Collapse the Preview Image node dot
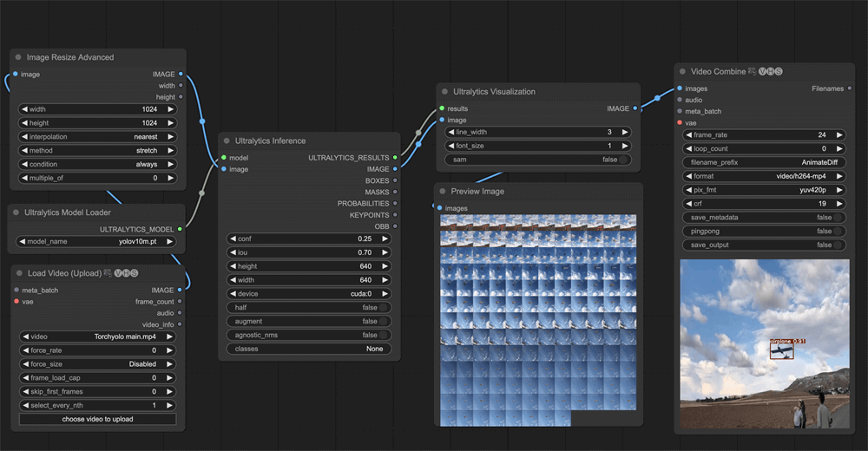Screen dimensions: 868x451 [443, 192]
